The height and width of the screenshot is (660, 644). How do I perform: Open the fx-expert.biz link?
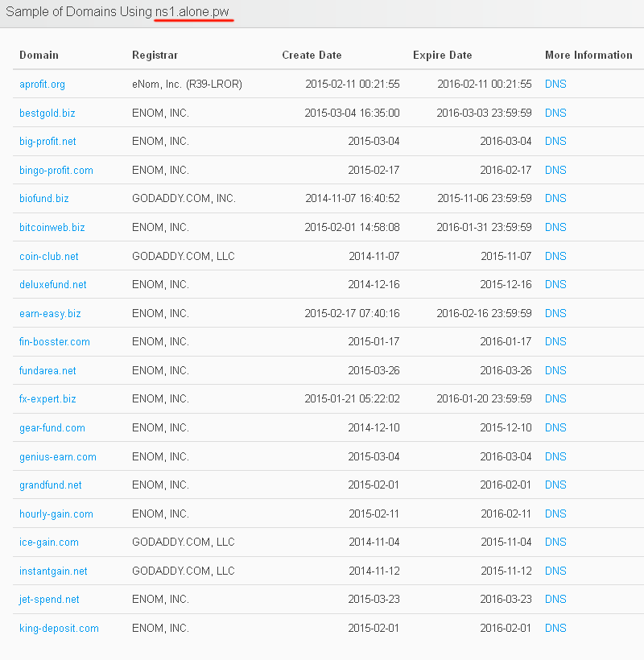47,398
